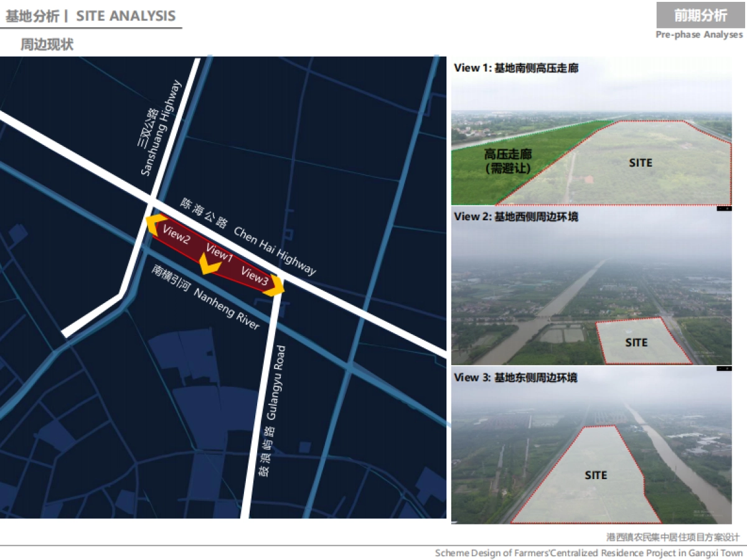Click the yellow View1 arrow pointing down
Screen dimensions: 747x560
click(210, 267)
